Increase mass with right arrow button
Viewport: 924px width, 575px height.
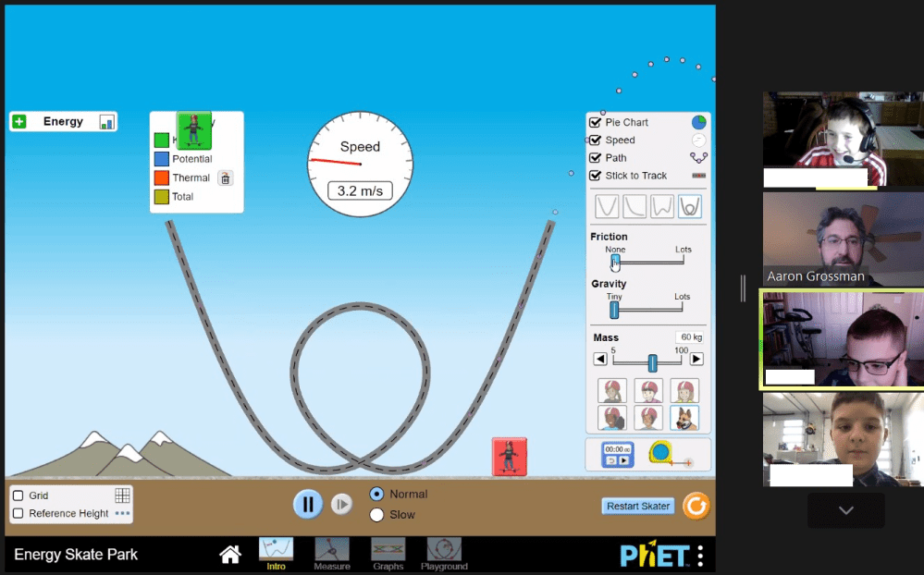point(696,360)
